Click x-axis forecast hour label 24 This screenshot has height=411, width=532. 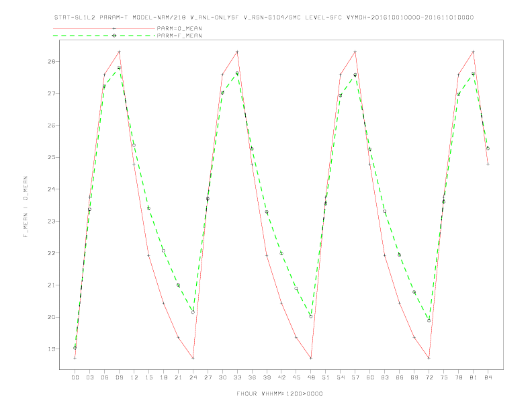(x=193, y=377)
